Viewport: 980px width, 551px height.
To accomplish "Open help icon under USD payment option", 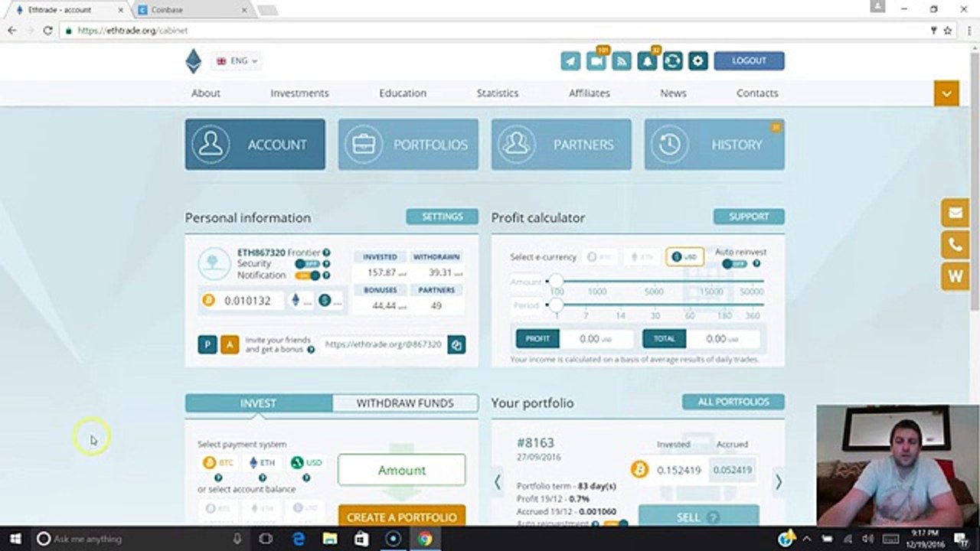I will (x=305, y=478).
